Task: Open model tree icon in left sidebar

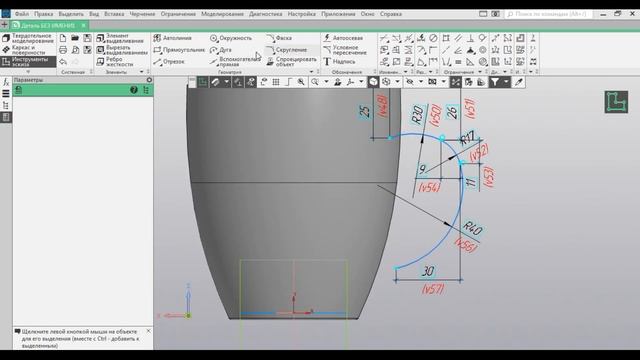Action: 6,106
